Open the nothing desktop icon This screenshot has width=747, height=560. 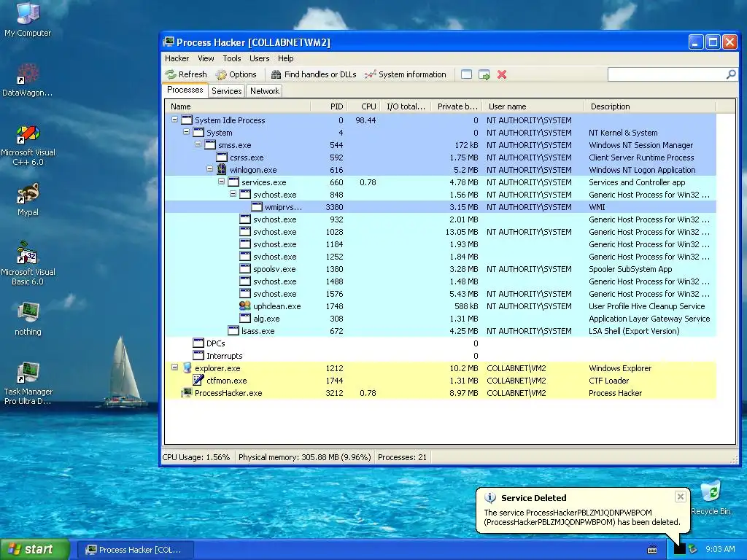(x=28, y=319)
